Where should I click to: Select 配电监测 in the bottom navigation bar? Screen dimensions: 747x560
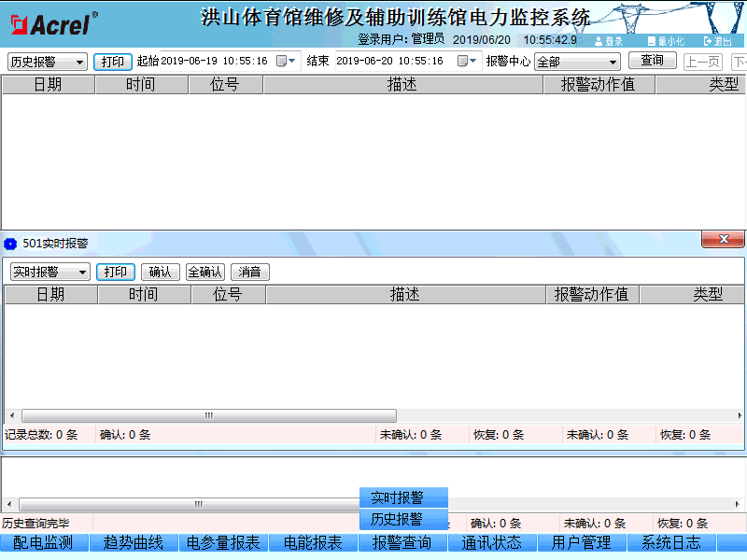tap(45, 542)
